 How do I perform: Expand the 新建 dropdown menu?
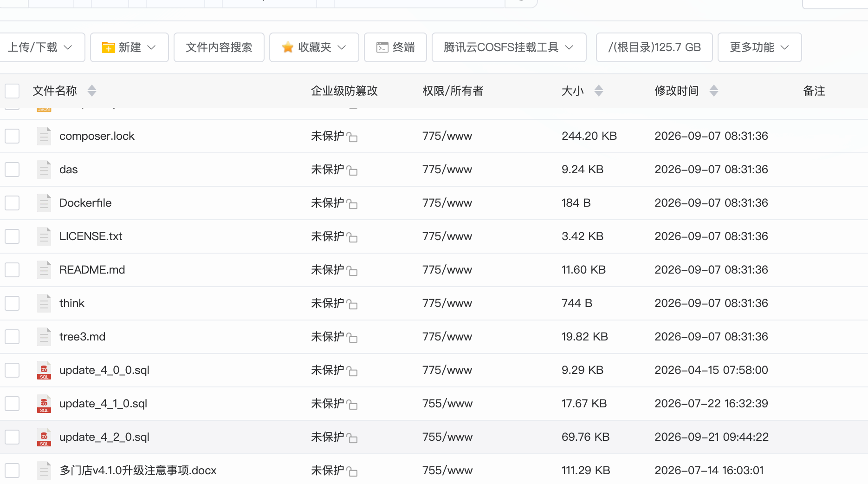tap(130, 47)
